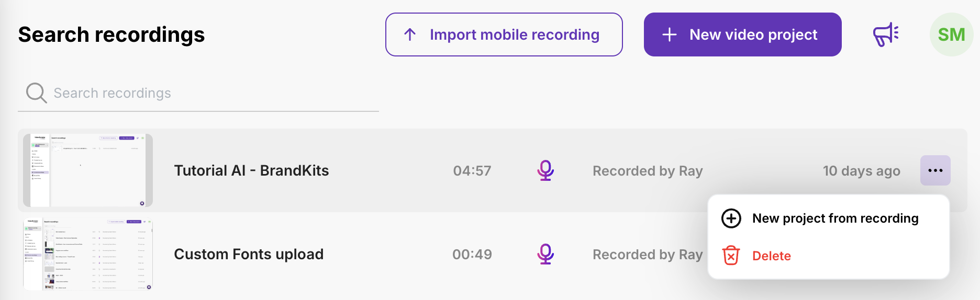Viewport: 980px width, 300px height.
Task: Click microphone icon on Tutorial AI - BrandKits row
Action: (x=545, y=170)
